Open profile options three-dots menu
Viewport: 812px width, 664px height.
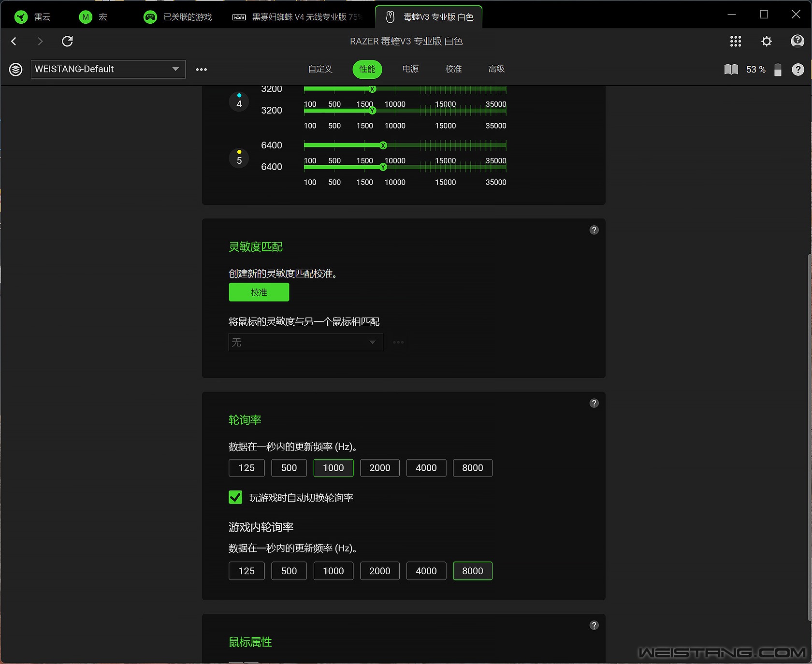point(201,70)
